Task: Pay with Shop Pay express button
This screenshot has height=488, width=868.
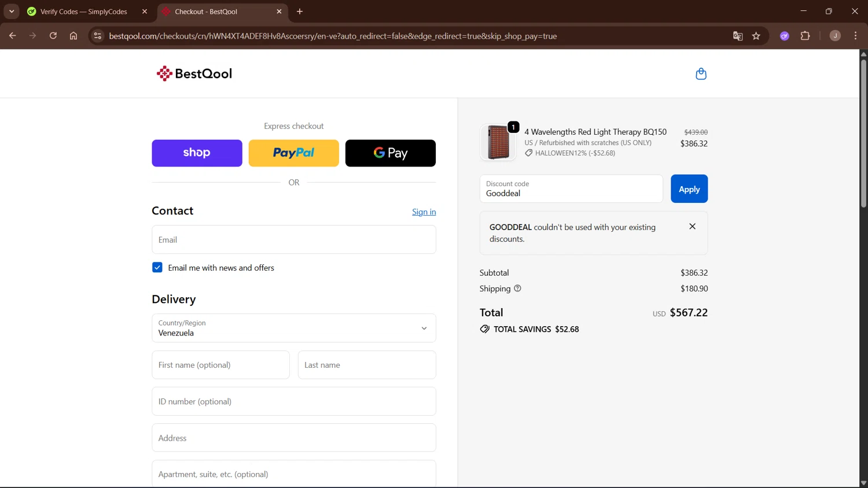Action: 197,153
